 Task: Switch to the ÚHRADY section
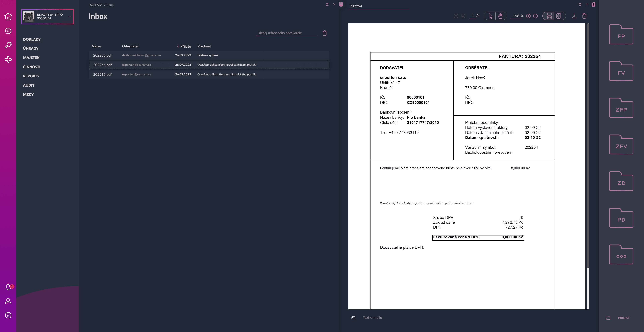coord(31,48)
